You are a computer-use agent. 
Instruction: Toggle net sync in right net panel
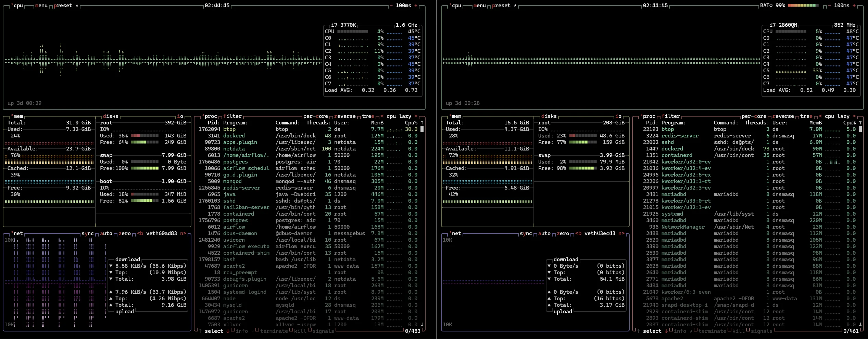[x=526, y=233]
